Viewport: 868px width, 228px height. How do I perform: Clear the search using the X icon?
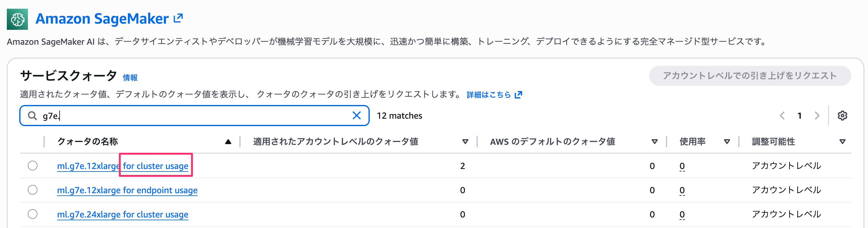pos(356,116)
